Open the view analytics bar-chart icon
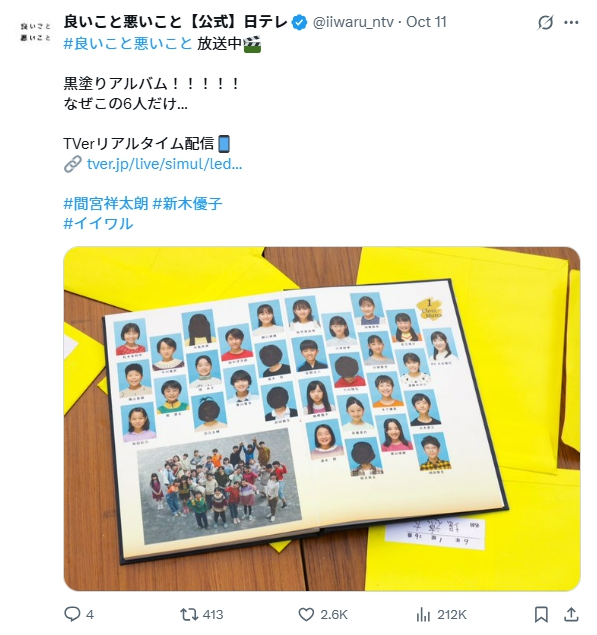This screenshot has width=597, height=635. [x=423, y=614]
